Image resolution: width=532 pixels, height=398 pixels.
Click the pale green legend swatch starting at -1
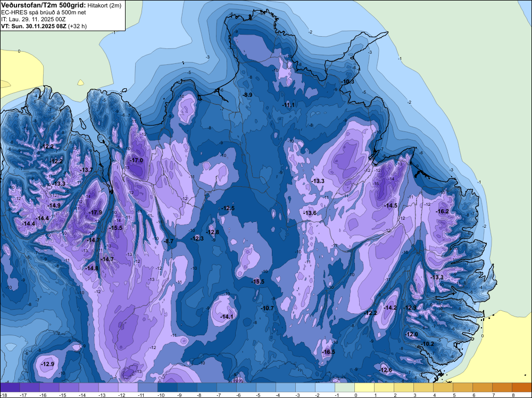pos(345,387)
